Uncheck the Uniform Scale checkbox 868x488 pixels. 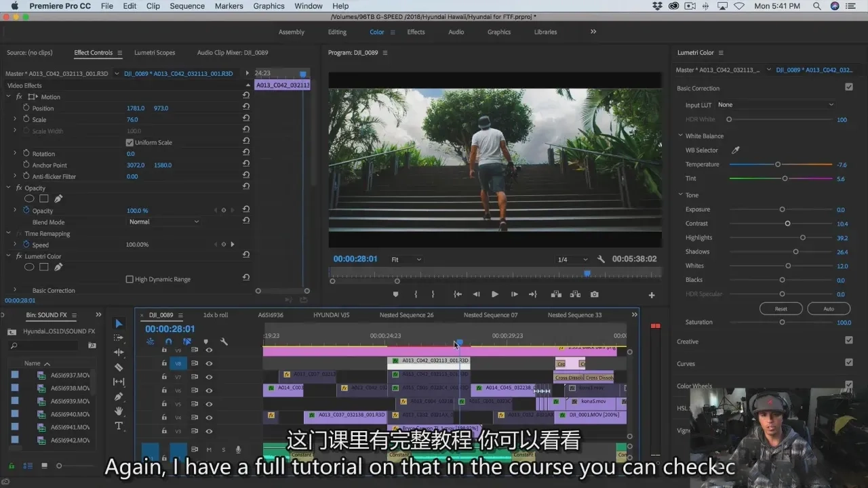(130, 142)
